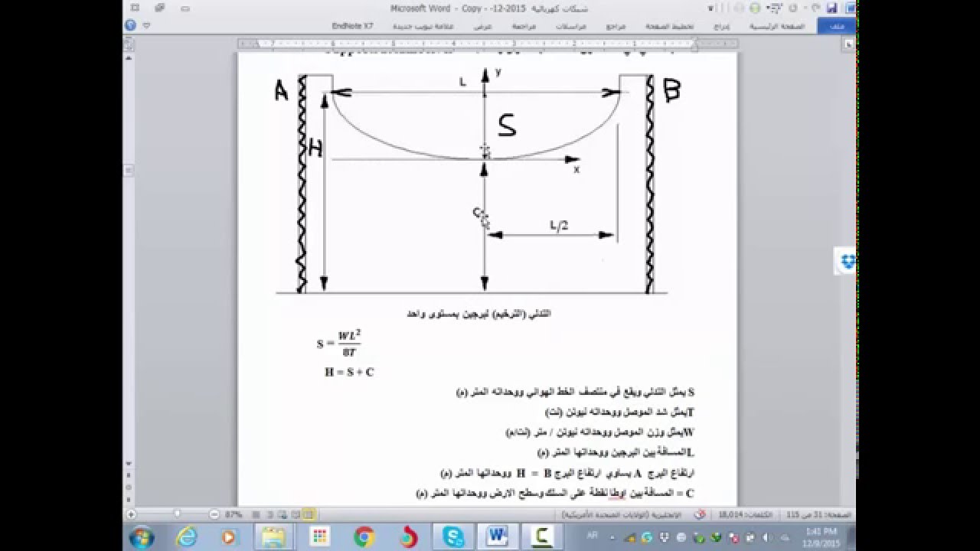Click the S sag label in the diagram

click(508, 125)
